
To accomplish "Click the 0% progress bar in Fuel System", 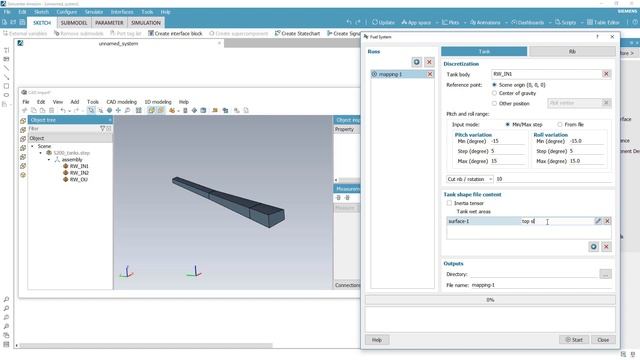I will point(490,300).
